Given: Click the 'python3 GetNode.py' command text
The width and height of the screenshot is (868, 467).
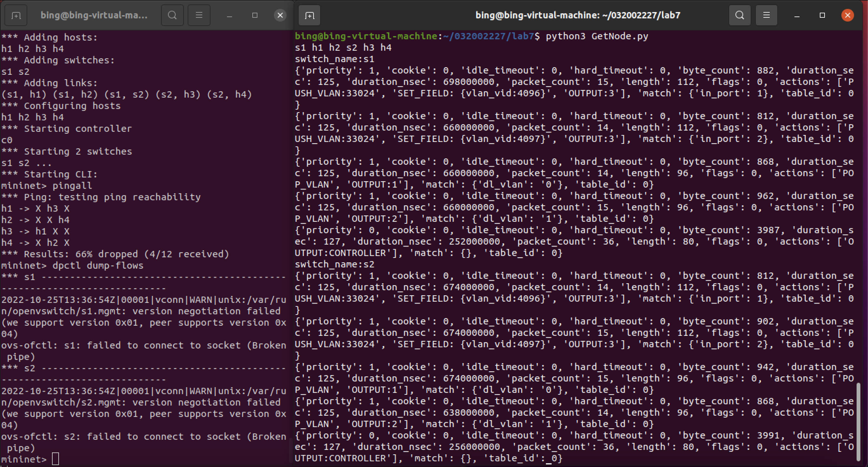Looking at the screenshot, I should pos(597,36).
